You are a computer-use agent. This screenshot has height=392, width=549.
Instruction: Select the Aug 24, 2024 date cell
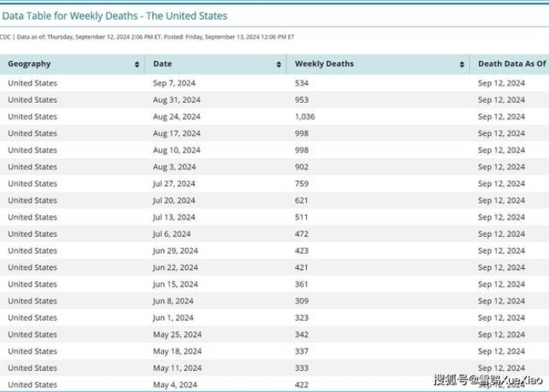tap(176, 117)
